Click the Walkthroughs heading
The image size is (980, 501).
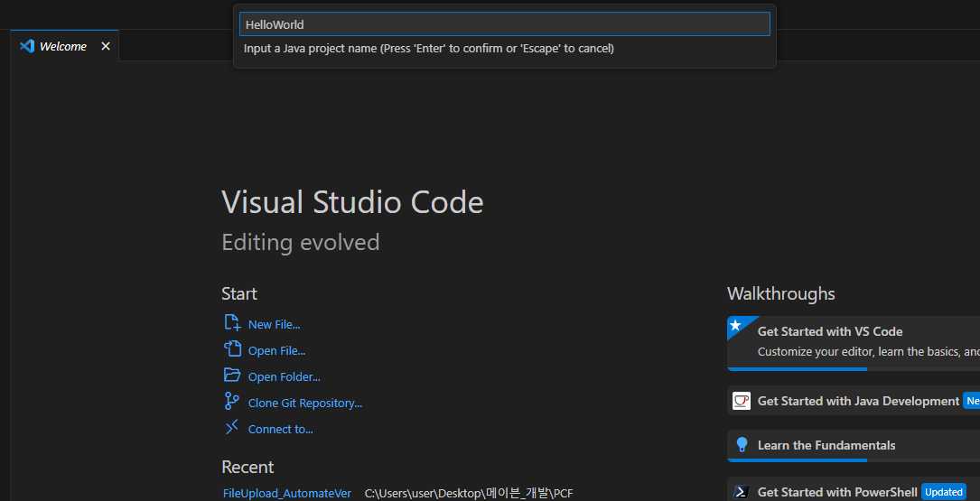[781, 293]
